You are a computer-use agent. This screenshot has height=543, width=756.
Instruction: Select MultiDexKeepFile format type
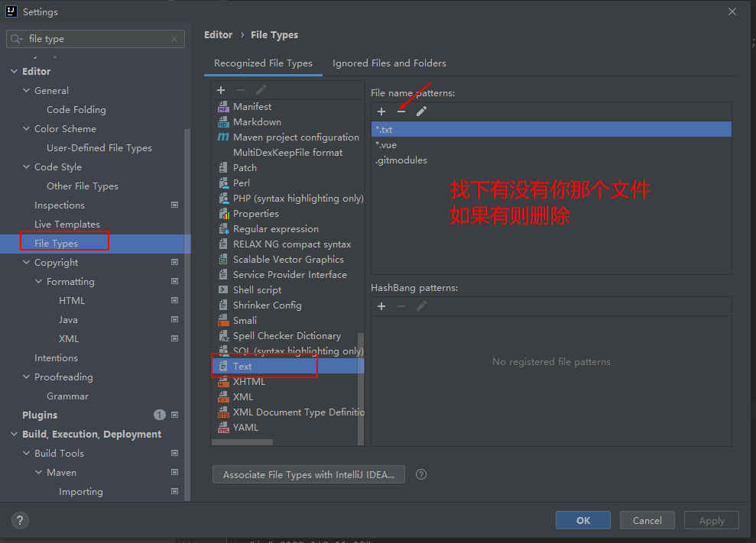click(x=288, y=153)
